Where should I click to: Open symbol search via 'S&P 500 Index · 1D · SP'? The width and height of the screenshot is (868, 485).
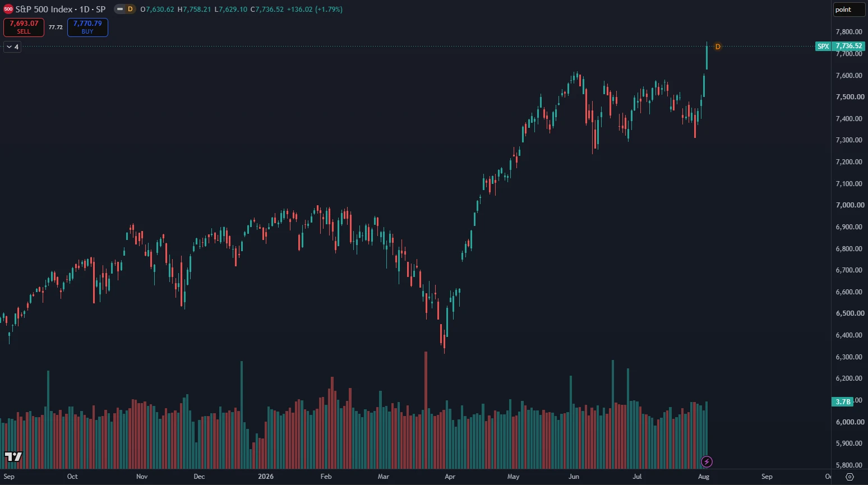point(61,9)
